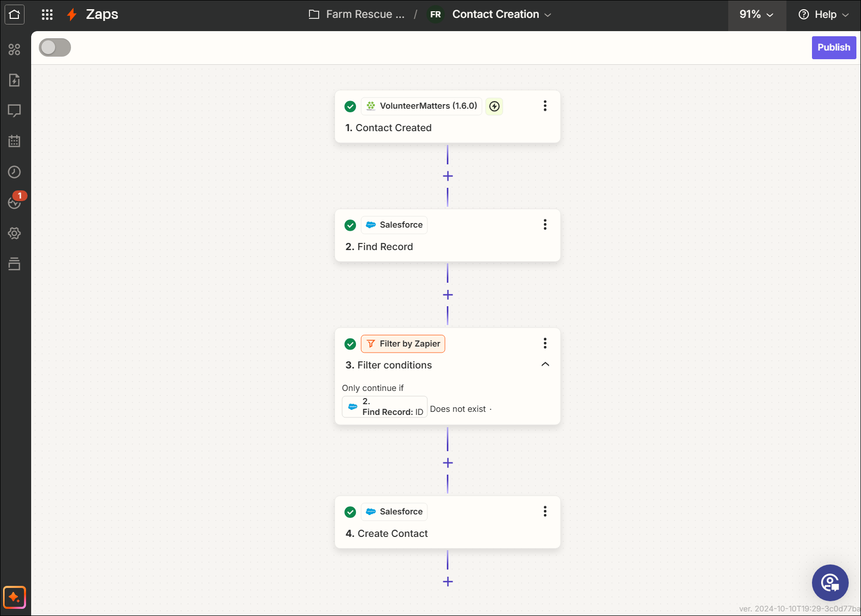
Task: Launch the AI copilot sparkle icon
Action: click(x=14, y=597)
